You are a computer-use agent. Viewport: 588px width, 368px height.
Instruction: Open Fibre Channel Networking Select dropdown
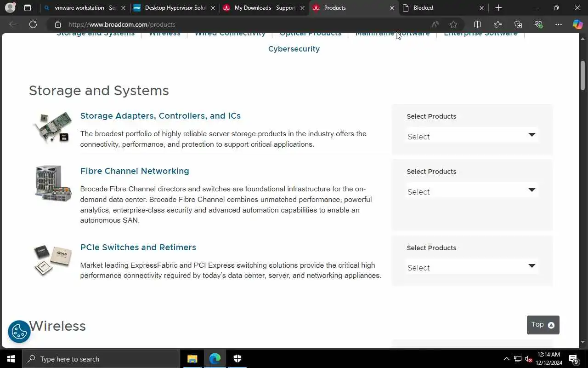pyautogui.click(x=472, y=191)
